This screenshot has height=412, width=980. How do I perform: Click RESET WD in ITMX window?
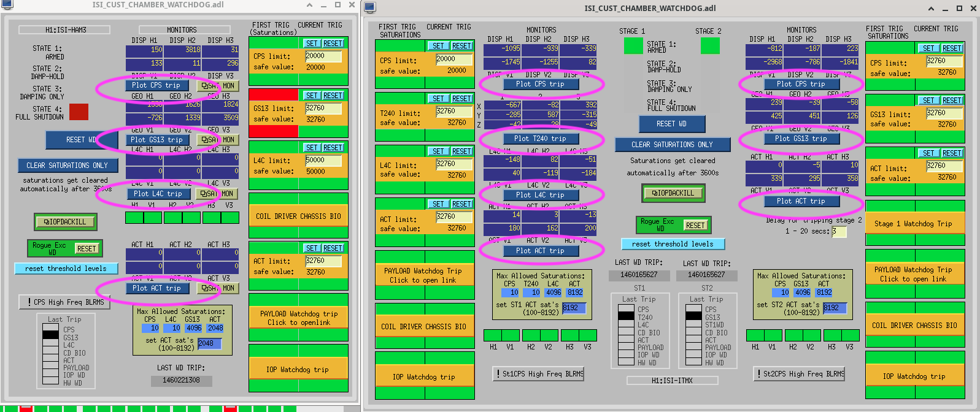tap(671, 124)
